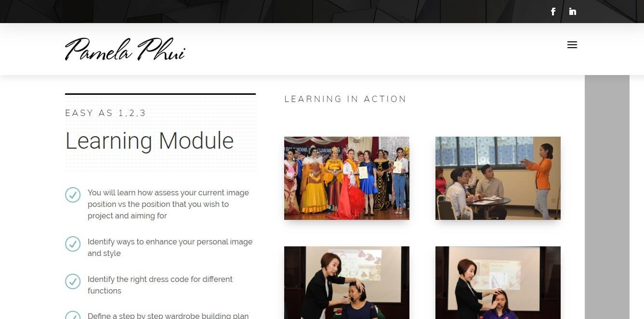The width and height of the screenshot is (644, 319).
Task: Click text 'Identify ways to enhance your personal image'
Action: coord(170,242)
